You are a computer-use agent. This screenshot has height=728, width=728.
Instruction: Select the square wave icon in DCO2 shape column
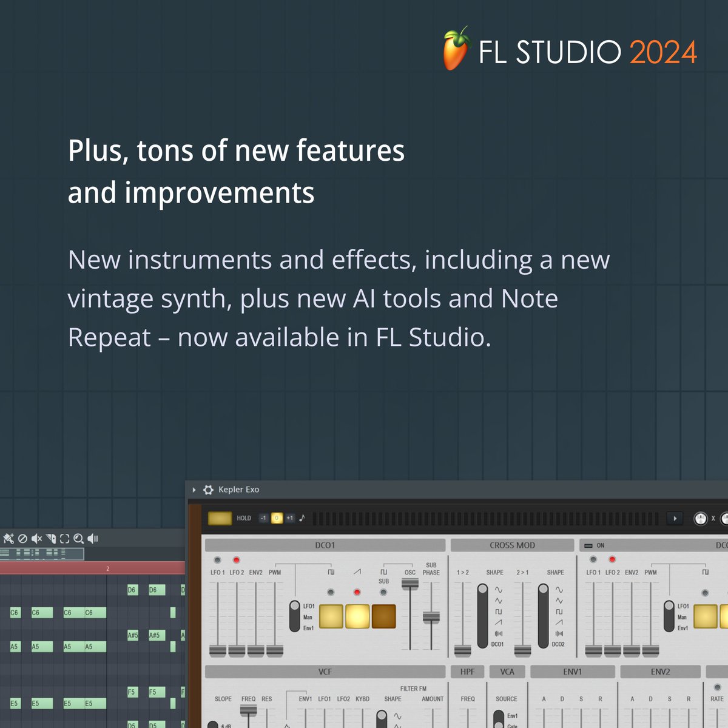559,612
